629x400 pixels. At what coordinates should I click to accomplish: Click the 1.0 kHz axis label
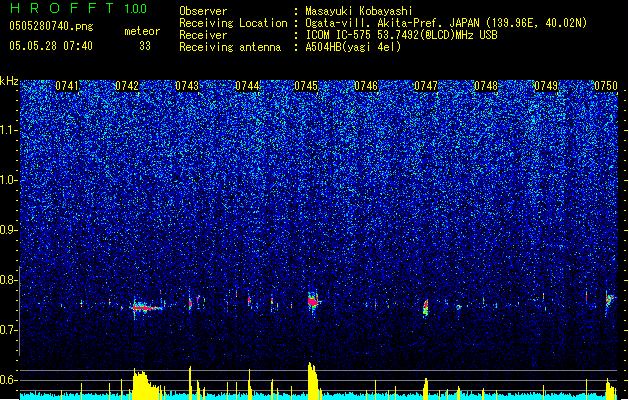coord(8,180)
